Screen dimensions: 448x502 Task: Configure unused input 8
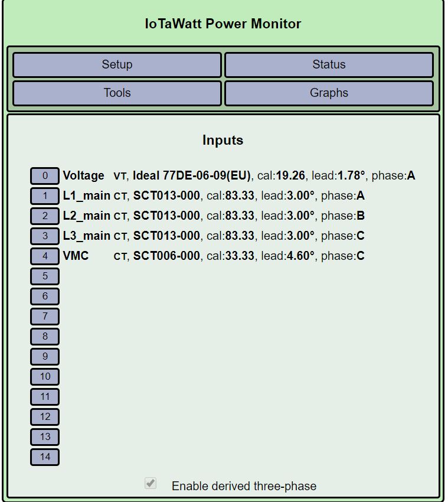[45, 337]
